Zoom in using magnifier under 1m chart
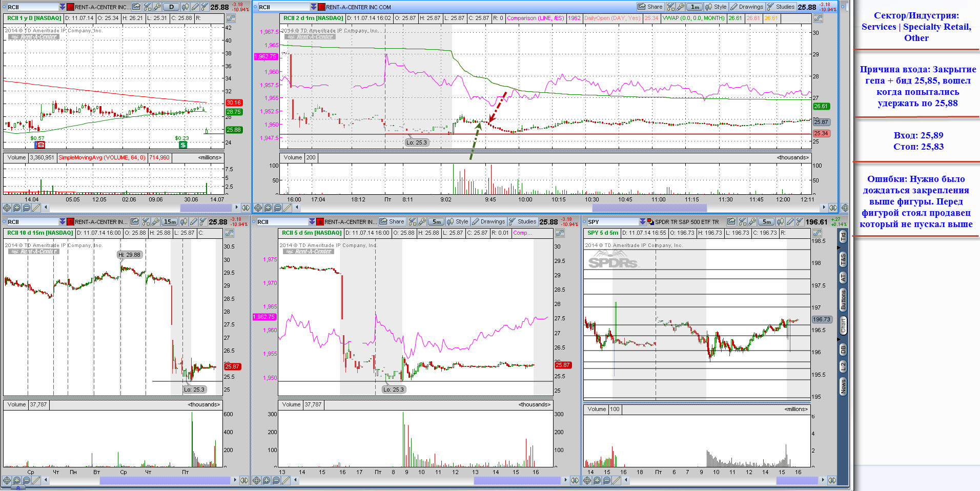This screenshot has height=491, width=980. pyautogui.click(x=268, y=208)
